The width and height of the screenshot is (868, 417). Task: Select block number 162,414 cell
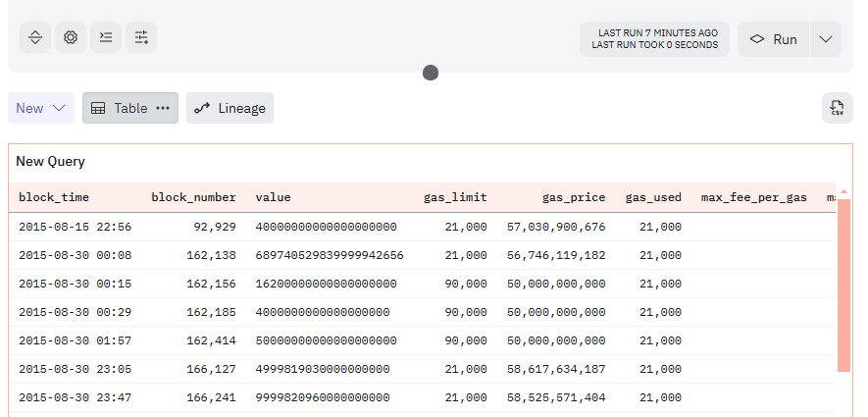pos(211,340)
